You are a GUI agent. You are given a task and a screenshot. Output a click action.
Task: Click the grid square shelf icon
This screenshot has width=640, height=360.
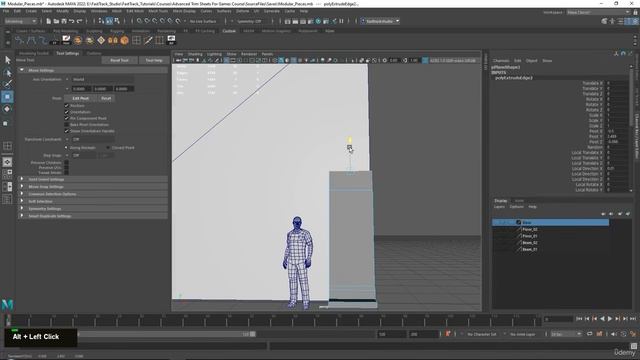136,40
